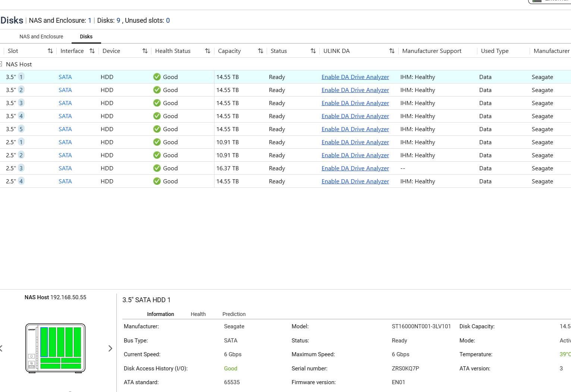The image size is (571, 392).
Task: Click 10.91 TB capacity of 2.5" slot 1
Action: [228, 142]
